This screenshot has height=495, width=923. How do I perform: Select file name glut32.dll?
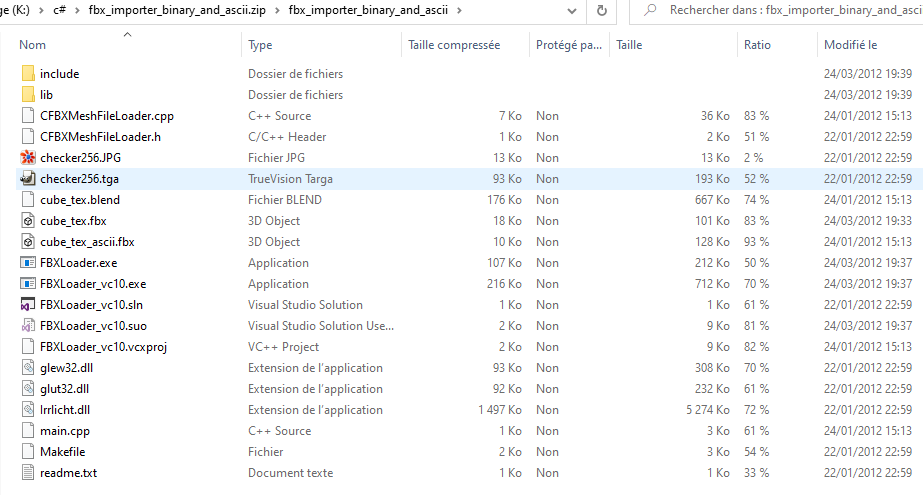[65, 389]
